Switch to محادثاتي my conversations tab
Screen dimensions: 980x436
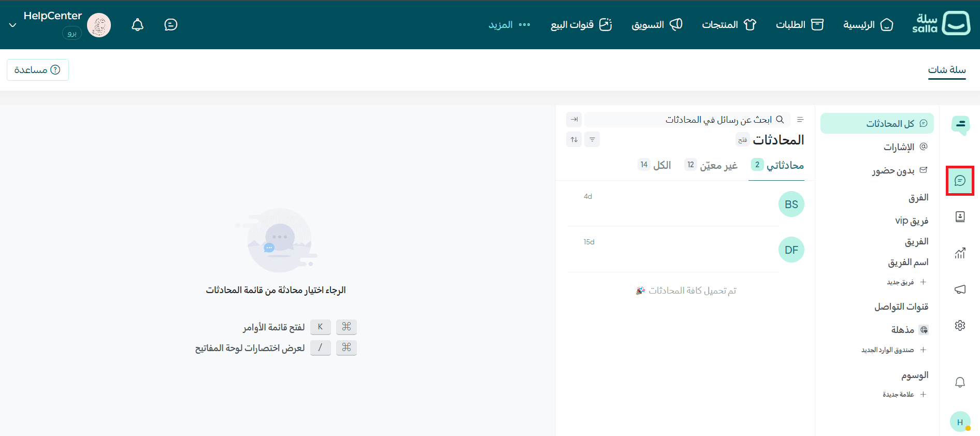(777, 165)
